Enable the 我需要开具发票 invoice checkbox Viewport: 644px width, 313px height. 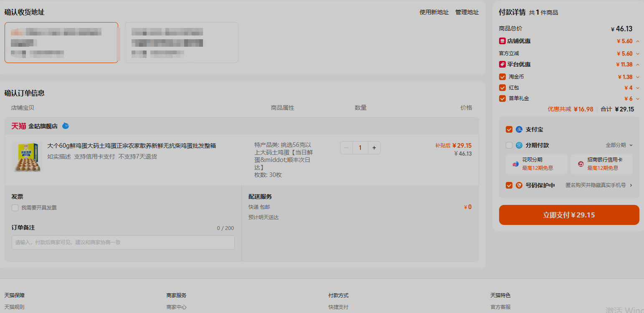click(15, 208)
